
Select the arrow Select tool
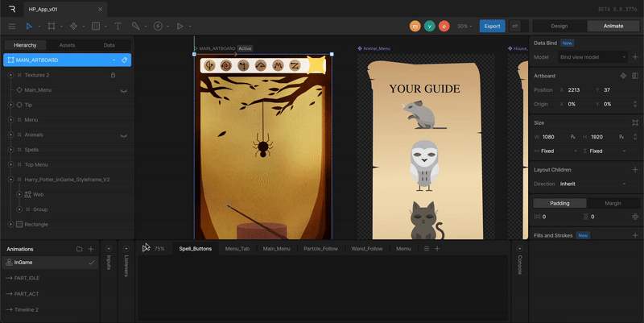point(29,27)
